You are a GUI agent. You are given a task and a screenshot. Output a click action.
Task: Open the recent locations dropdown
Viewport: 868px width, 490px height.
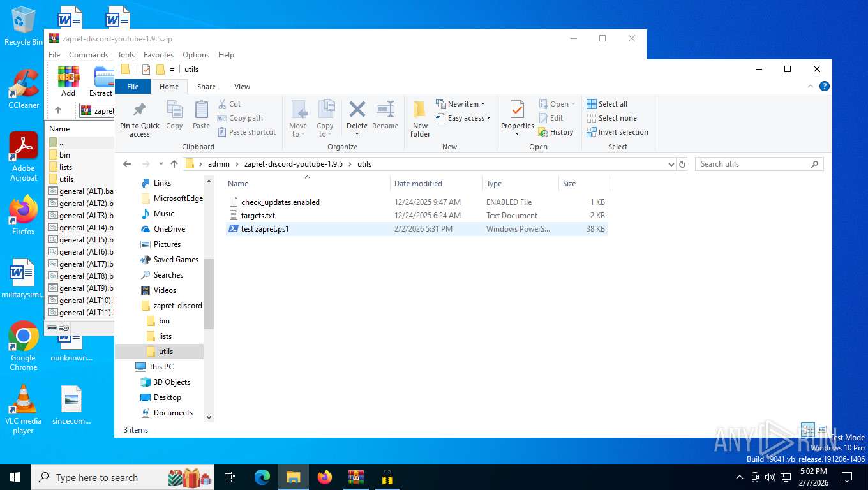(160, 164)
